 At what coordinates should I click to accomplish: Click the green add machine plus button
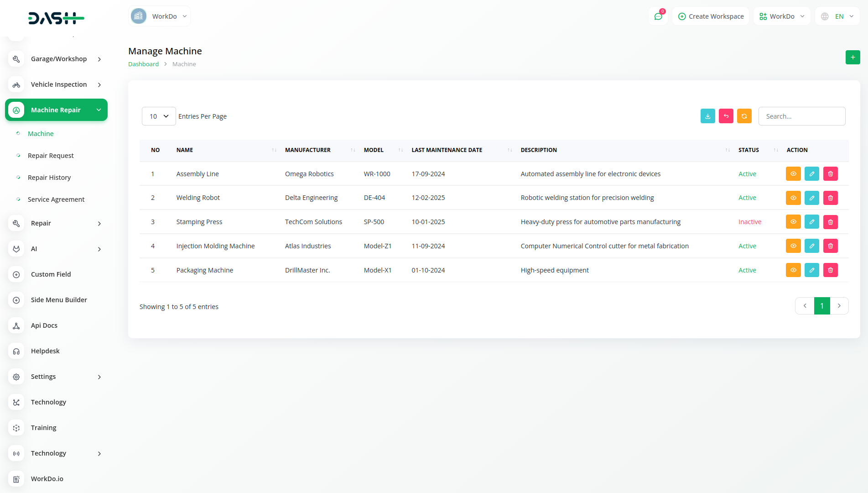click(852, 58)
